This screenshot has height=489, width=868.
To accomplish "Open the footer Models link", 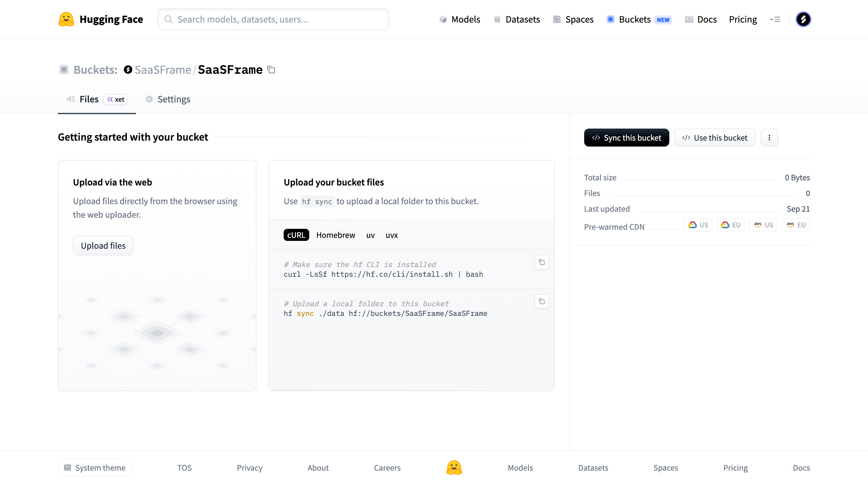I will point(520,467).
